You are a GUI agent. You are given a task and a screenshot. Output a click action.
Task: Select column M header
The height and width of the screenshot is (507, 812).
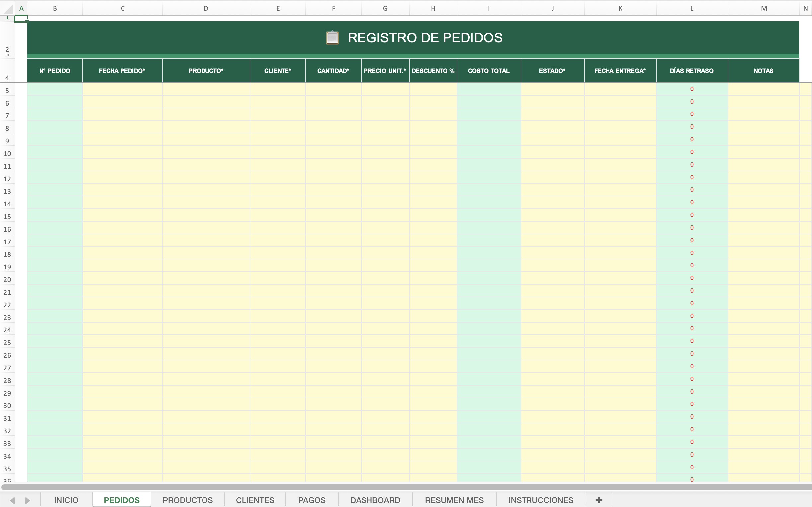pos(764,8)
